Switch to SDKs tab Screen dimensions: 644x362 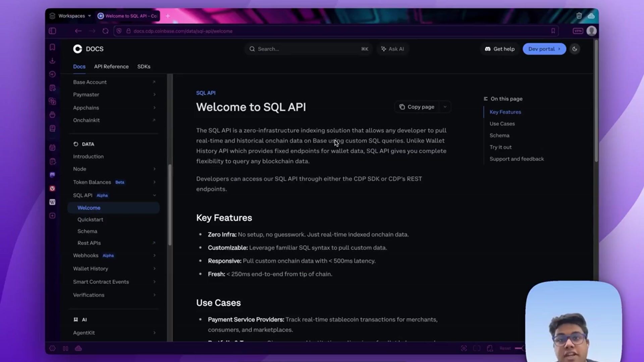coord(144,66)
